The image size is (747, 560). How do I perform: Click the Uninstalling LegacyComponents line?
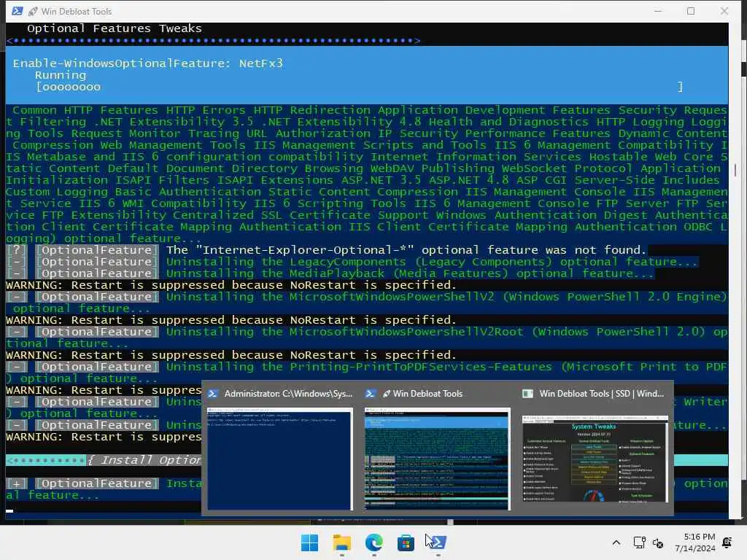tap(432, 262)
